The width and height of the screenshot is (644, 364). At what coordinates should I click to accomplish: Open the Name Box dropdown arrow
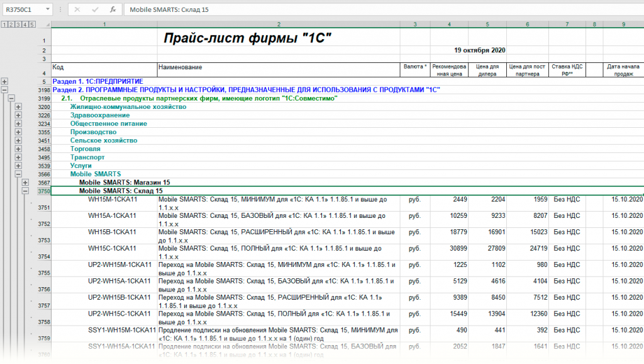[48, 9]
